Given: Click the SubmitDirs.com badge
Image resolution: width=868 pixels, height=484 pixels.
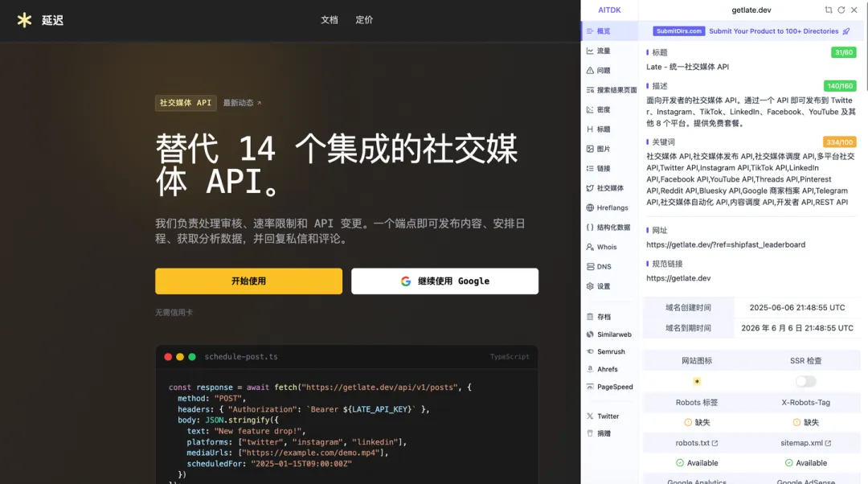Looking at the screenshot, I should click(x=678, y=31).
